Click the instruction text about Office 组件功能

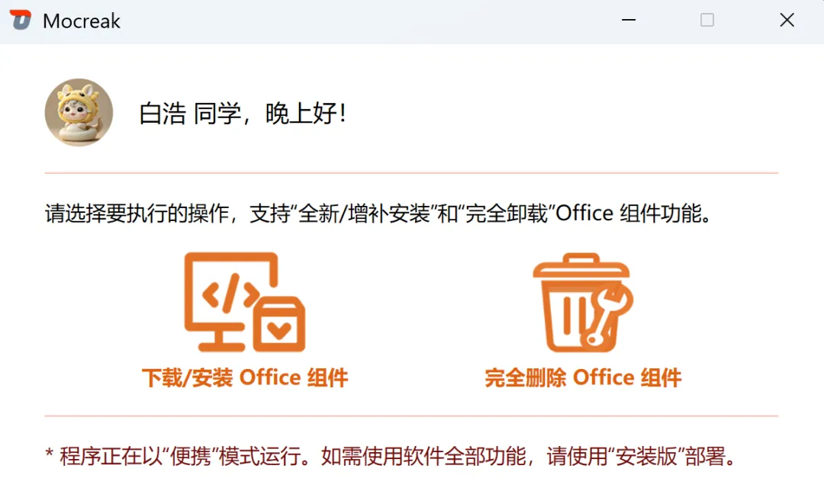coord(378,213)
